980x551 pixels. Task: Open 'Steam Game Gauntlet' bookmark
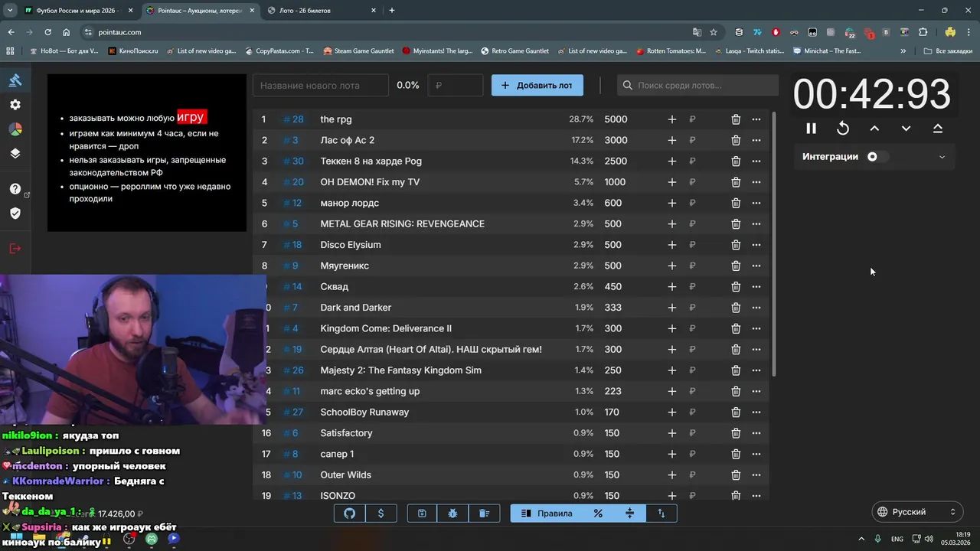tap(358, 51)
